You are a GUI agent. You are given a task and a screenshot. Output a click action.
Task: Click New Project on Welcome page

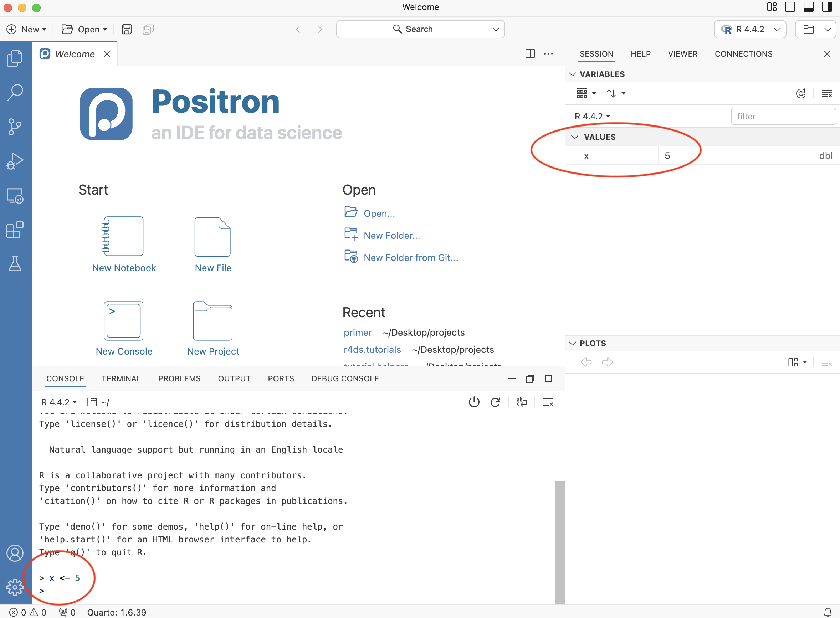point(213,329)
